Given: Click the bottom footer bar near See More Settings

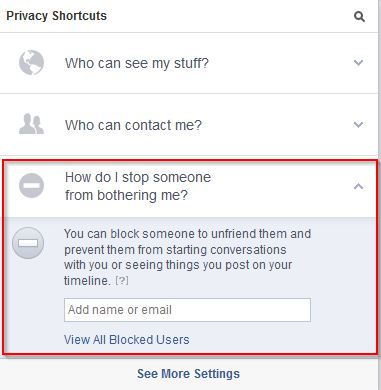Looking at the screenshot, I should click(189, 373).
